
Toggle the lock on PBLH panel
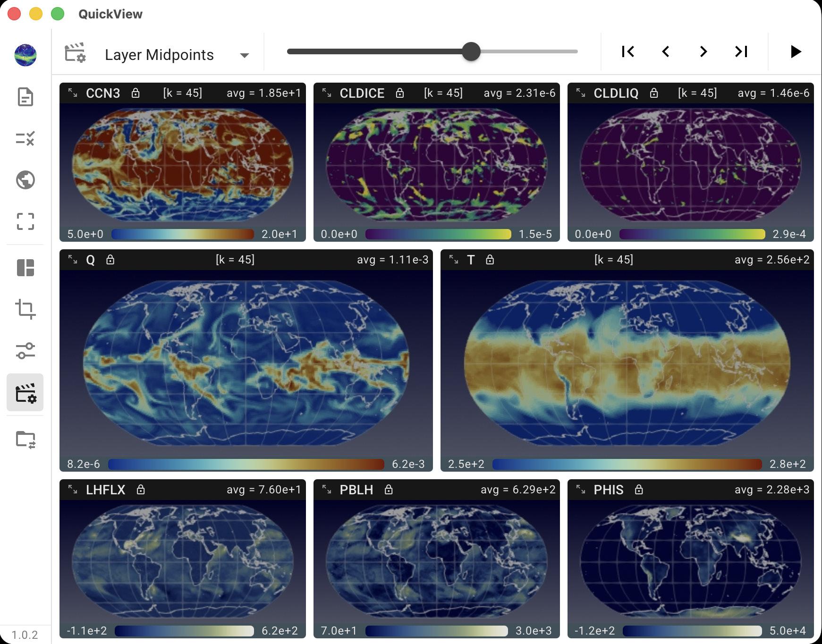pos(389,490)
